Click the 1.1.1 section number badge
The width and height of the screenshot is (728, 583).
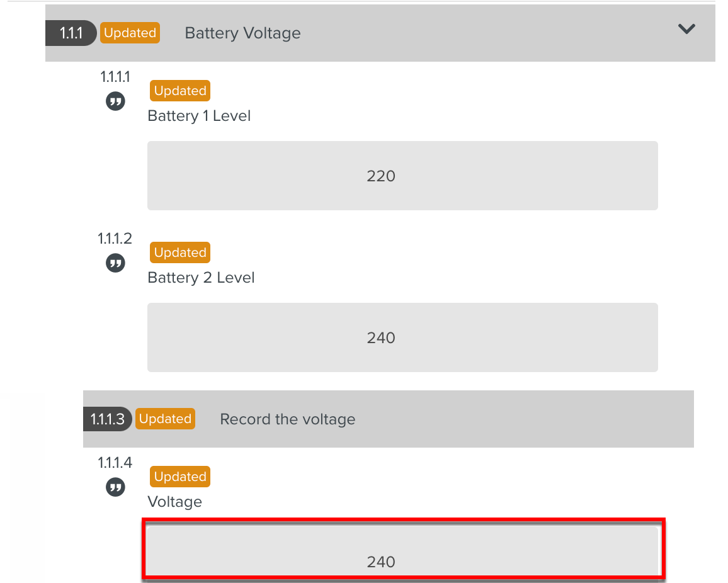coord(71,33)
